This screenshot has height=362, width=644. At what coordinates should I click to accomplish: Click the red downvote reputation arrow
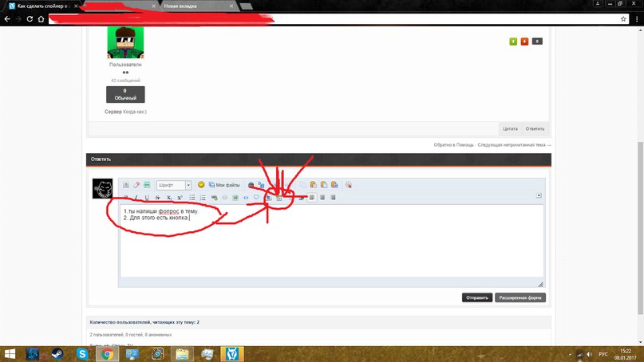524,41
